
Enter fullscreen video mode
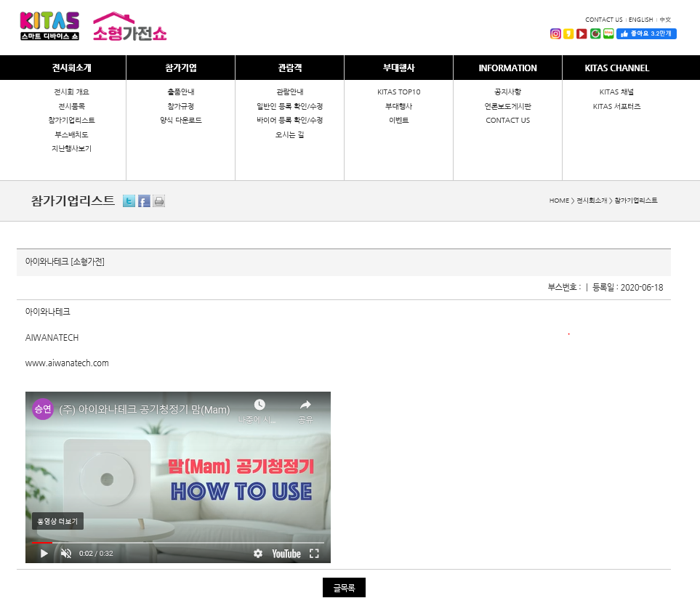click(x=314, y=554)
